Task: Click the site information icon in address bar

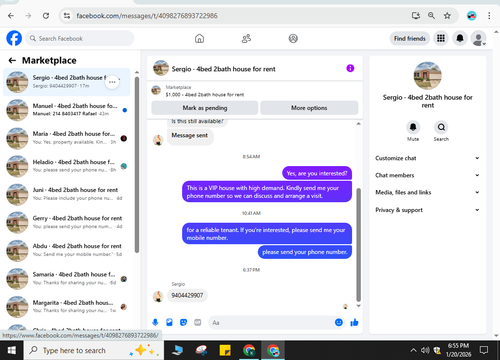Action: click(67, 16)
